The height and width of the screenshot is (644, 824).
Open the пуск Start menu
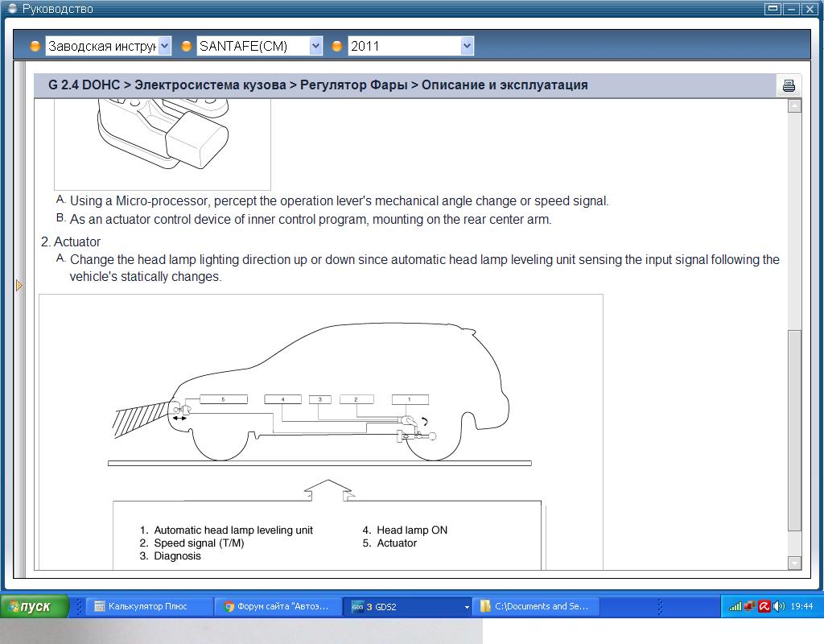(34, 606)
